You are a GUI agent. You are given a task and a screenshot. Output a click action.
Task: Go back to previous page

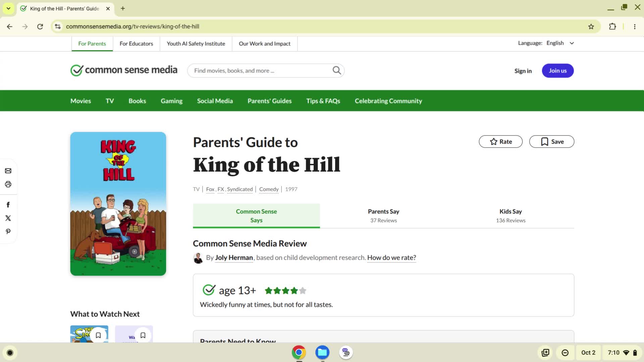10,26
